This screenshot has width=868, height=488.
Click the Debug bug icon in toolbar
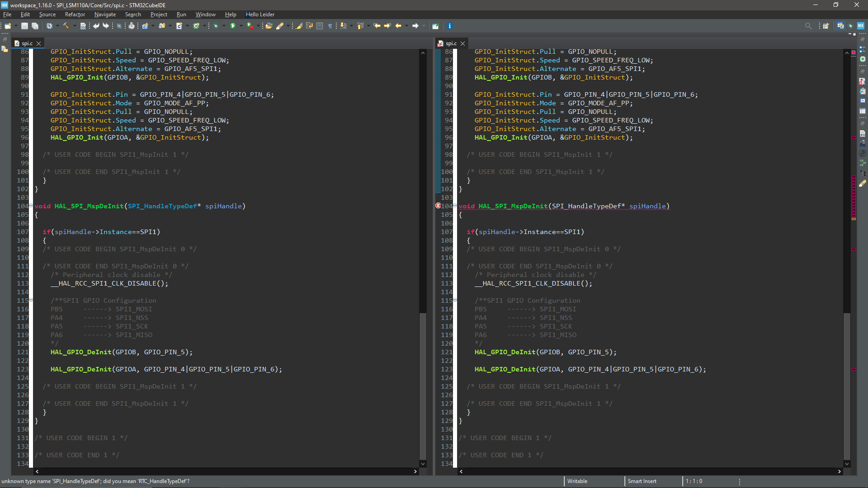coord(216,26)
